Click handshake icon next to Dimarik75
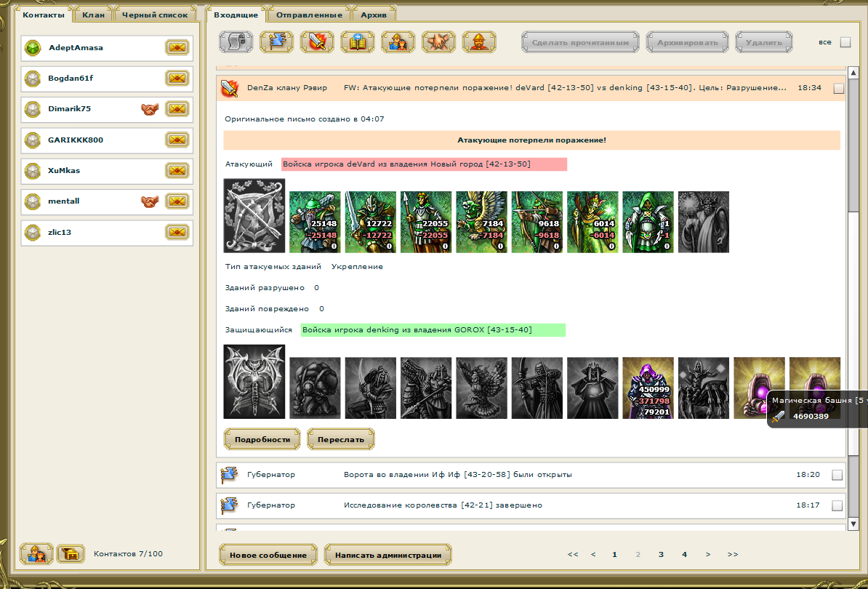Screen dimensions: 868x589 click(x=150, y=109)
